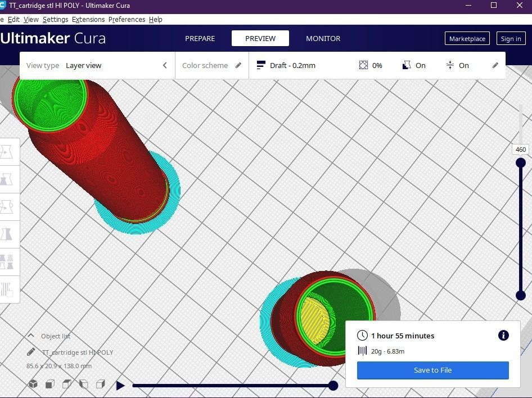Open the Preferences menu
The height and width of the screenshot is (398, 532).
[127, 19]
